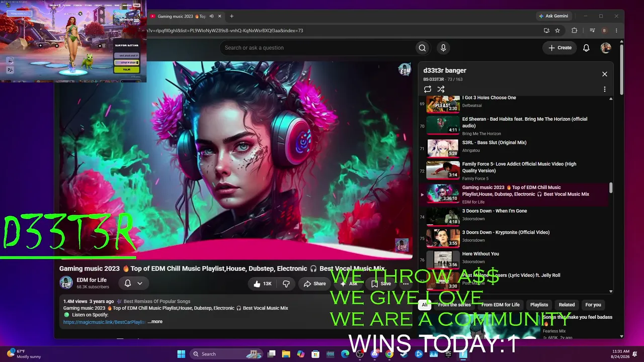This screenshot has width=644, height=362.
Task: Share the Gaming music 2023 video
Action: 314,284
